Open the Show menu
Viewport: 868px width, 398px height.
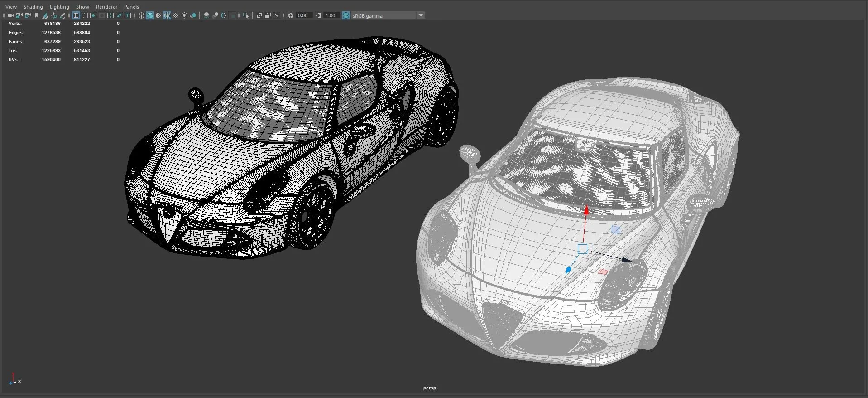pyautogui.click(x=82, y=7)
